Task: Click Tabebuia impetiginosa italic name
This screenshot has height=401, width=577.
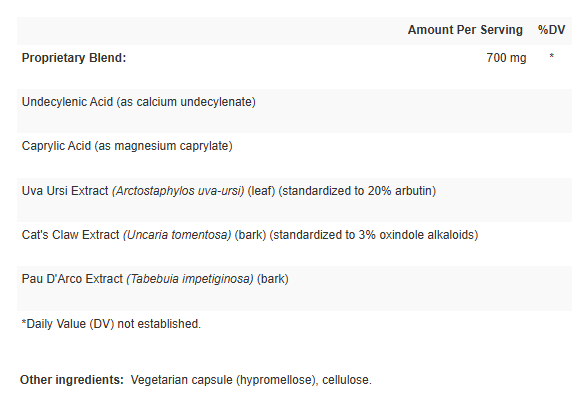Action: [x=190, y=279]
